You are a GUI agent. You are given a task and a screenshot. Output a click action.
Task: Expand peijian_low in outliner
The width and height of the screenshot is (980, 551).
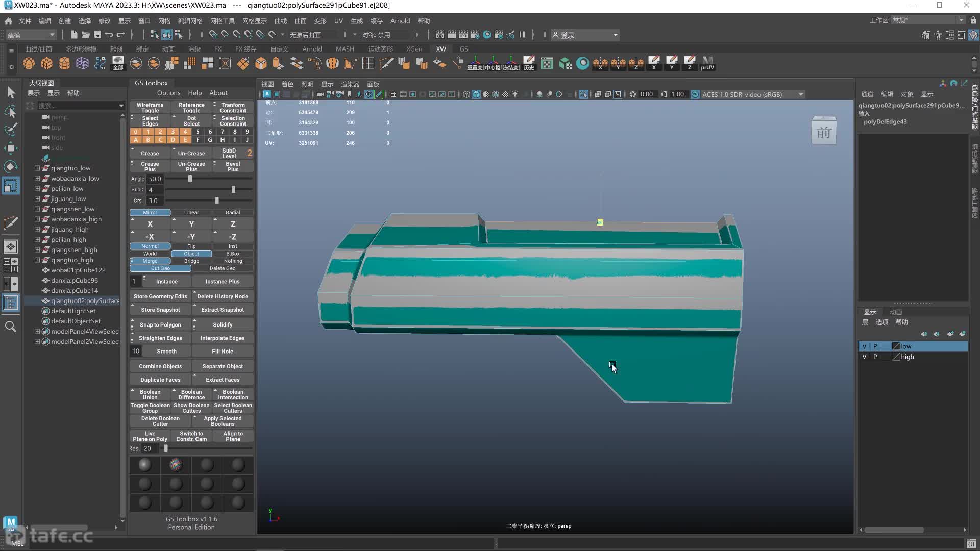pos(37,188)
